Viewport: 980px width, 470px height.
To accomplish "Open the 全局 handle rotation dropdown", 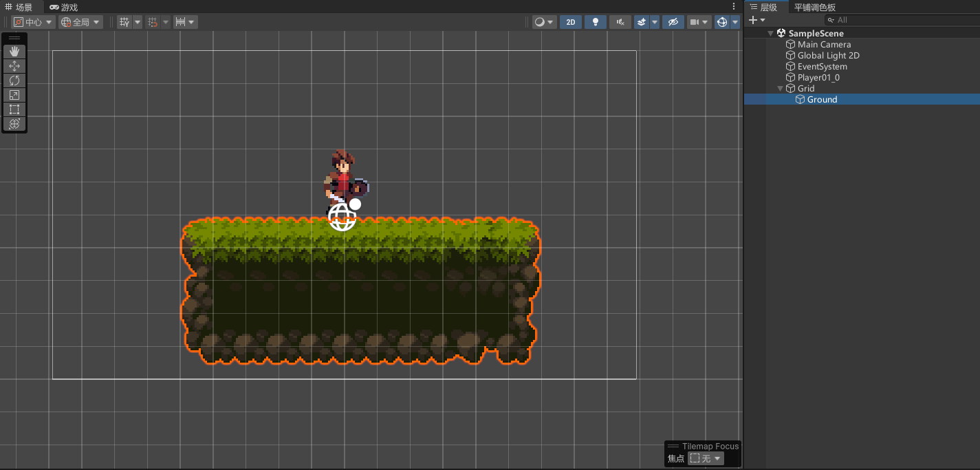I will click(80, 22).
